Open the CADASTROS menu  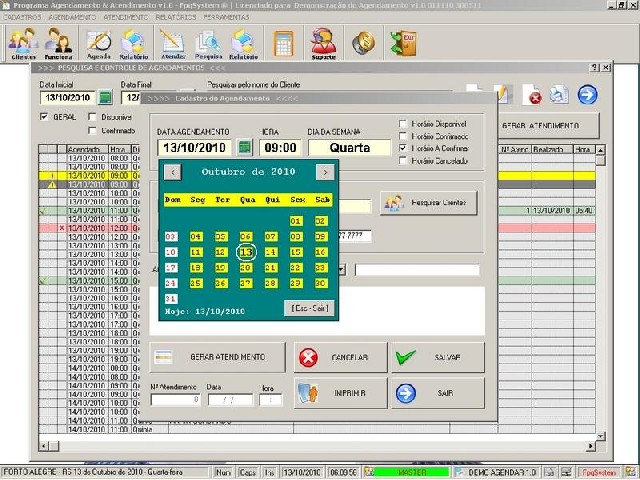22,17
